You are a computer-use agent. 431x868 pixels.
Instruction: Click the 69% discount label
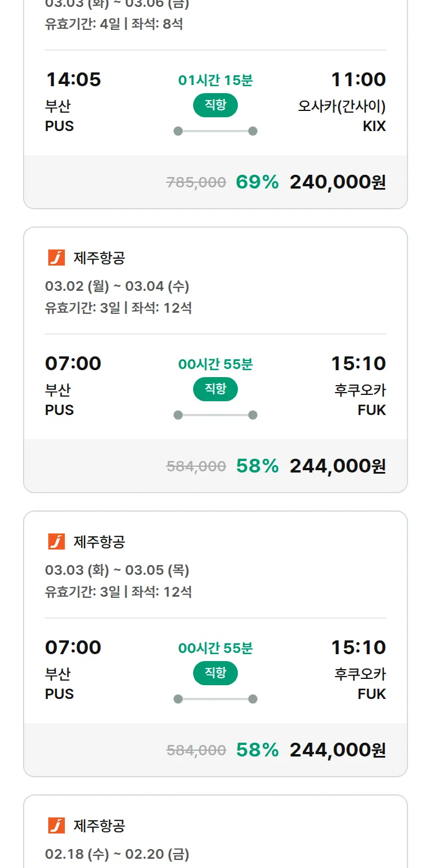[257, 182]
